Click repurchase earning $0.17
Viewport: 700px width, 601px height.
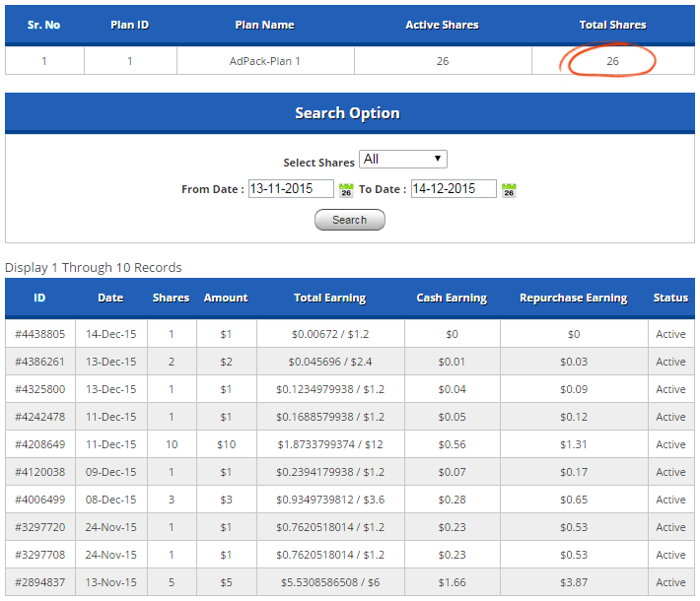click(574, 472)
